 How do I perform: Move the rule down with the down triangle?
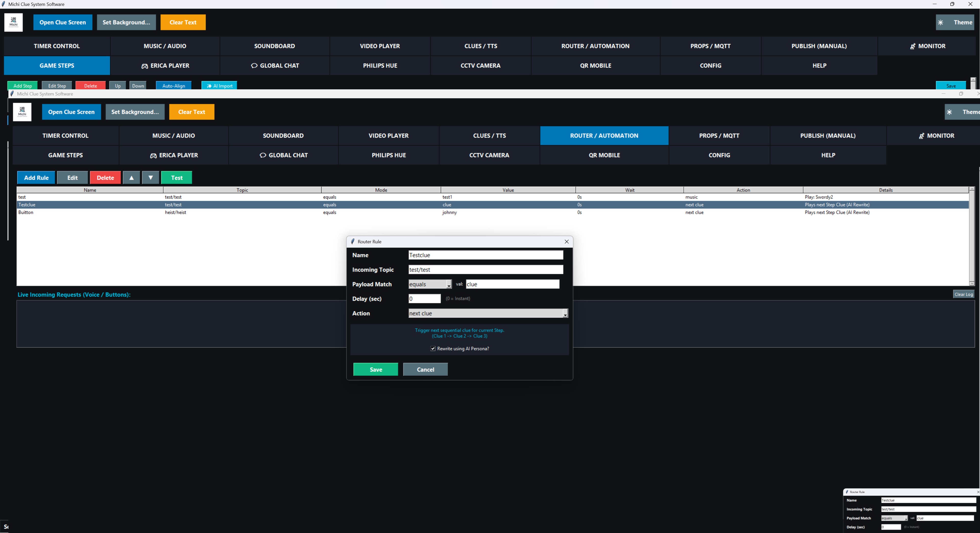point(151,178)
